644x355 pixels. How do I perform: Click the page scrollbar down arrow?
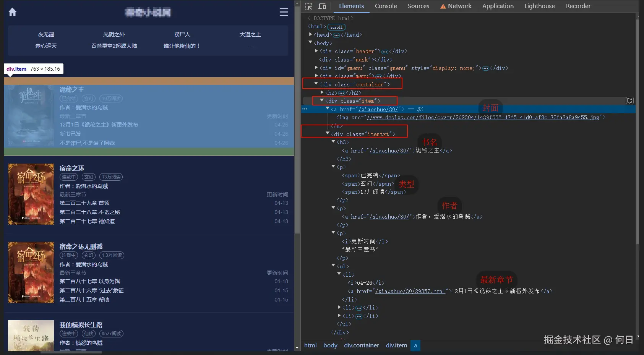[x=297, y=348]
